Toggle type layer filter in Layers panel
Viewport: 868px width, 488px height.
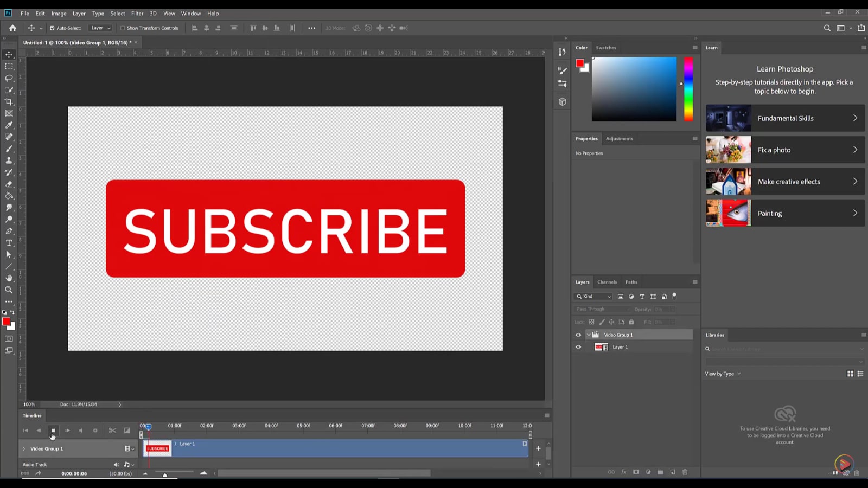pyautogui.click(x=642, y=297)
